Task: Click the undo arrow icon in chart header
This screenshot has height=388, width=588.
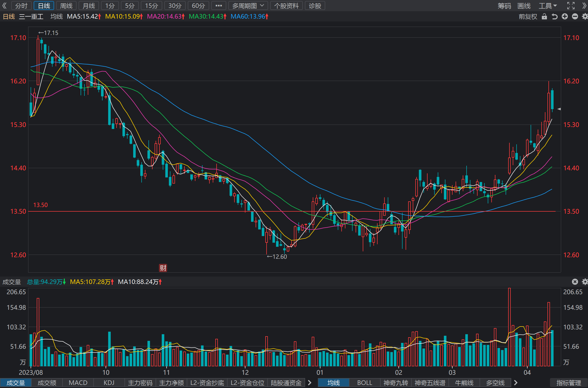Action: coord(554,17)
